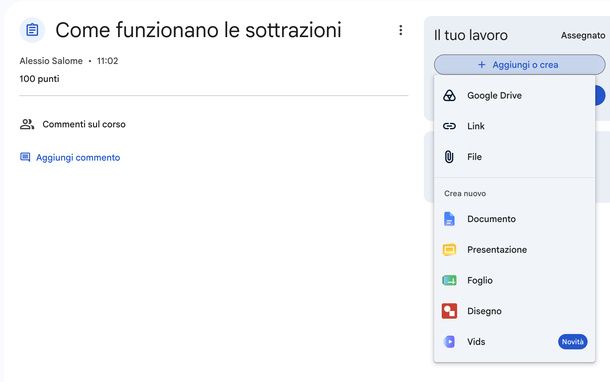Click the Commenti sul corso heading
The image size is (610, 382).
point(84,124)
